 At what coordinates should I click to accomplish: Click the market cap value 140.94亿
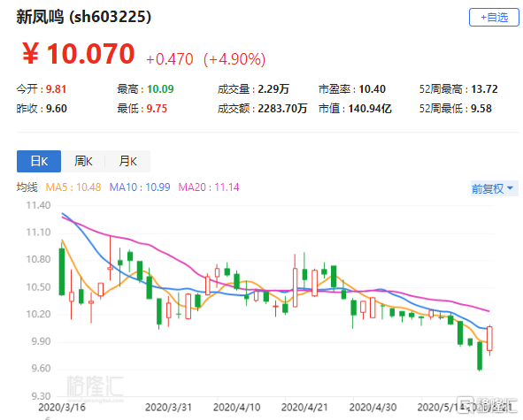pyautogui.click(x=370, y=109)
